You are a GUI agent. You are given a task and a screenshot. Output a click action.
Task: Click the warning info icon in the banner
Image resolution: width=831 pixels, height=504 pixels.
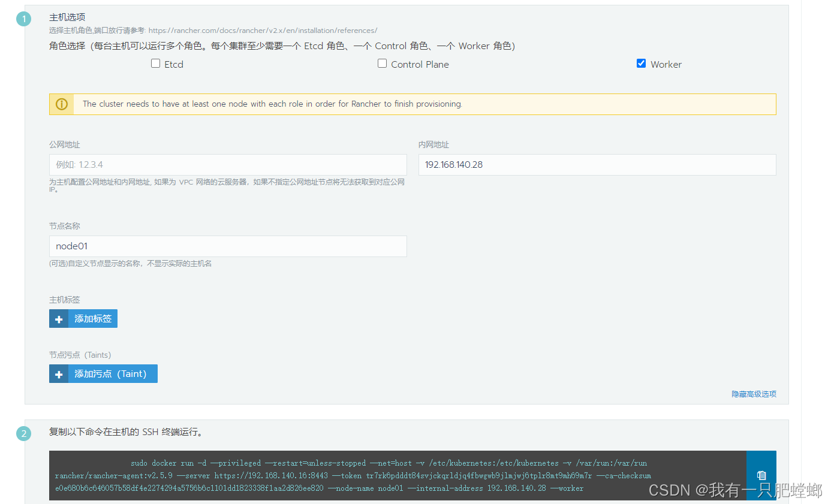[x=61, y=104]
